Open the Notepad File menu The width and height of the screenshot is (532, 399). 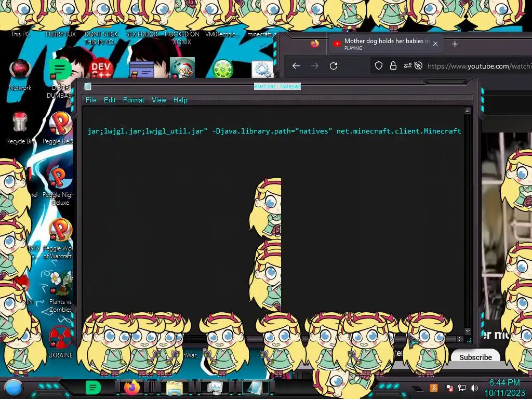point(91,100)
